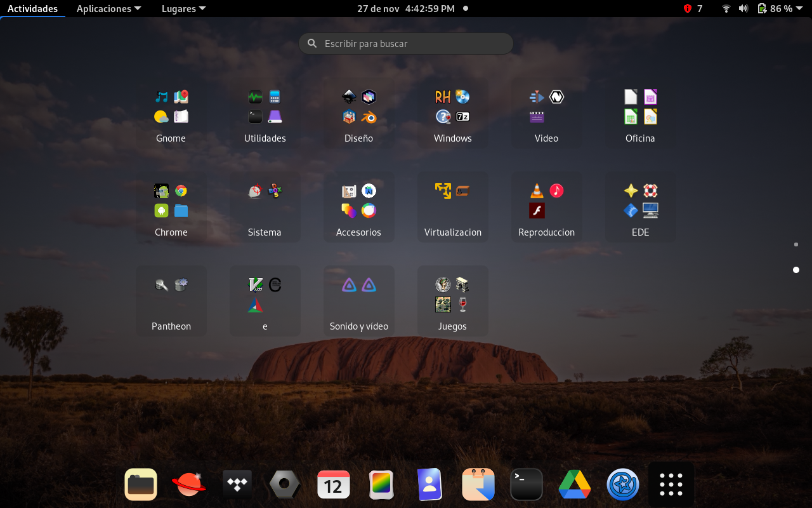This screenshot has width=812, height=508.
Task: Open the battery 86 % system menu
Action: [780, 8]
